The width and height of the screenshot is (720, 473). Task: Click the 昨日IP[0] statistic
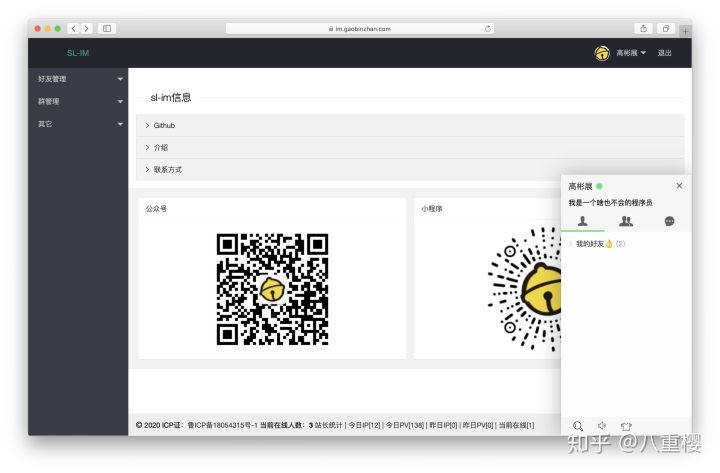(443, 425)
